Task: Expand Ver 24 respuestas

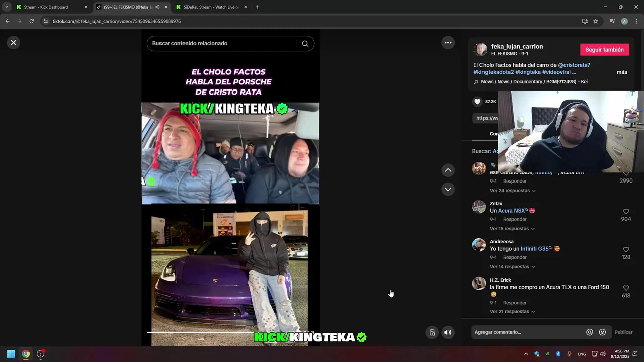Action: click(x=512, y=191)
